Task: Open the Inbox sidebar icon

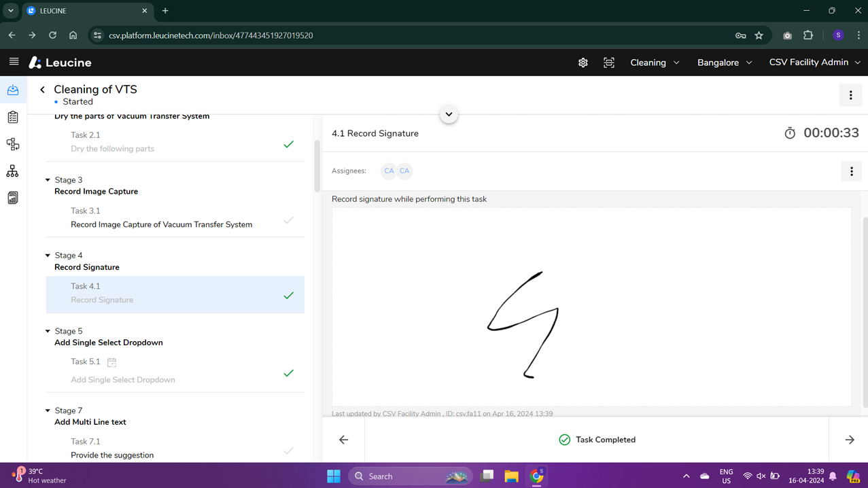Action: [x=13, y=90]
